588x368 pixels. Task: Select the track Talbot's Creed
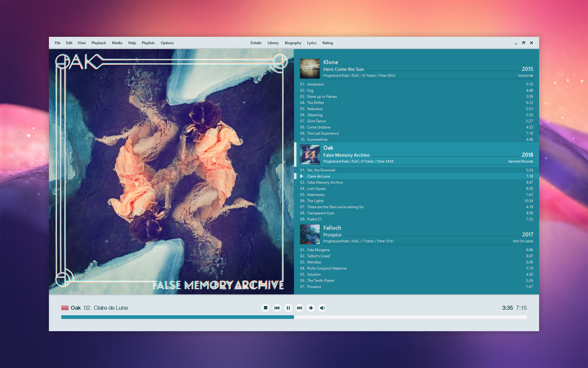[x=416, y=256]
